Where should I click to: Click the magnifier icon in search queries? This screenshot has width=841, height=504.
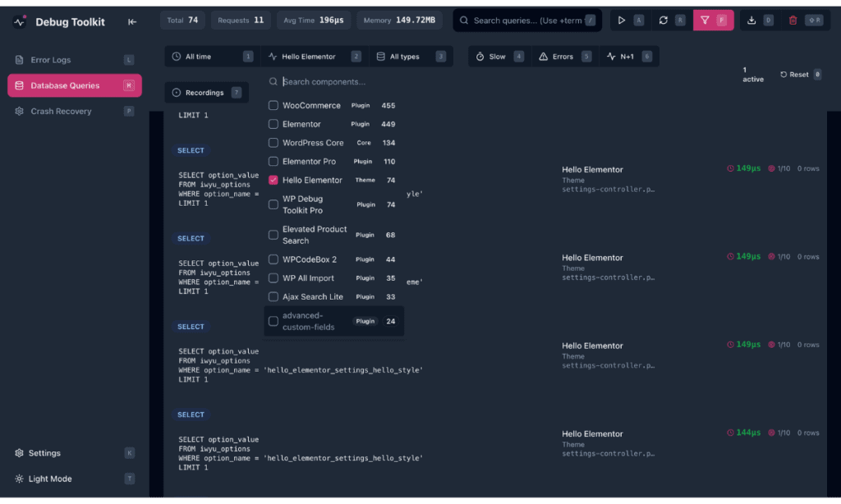pyautogui.click(x=464, y=21)
